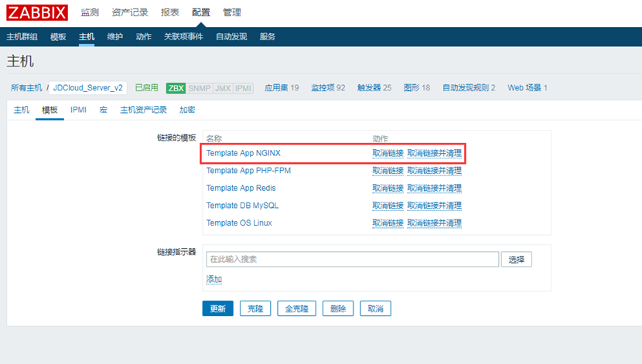Go to 动作 submenu
The image size is (642, 364).
click(x=143, y=37)
